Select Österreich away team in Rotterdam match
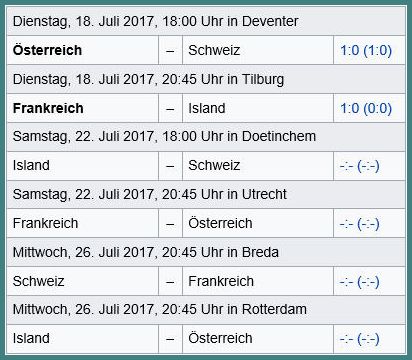This screenshot has width=412, height=360. click(x=258, y=339)
